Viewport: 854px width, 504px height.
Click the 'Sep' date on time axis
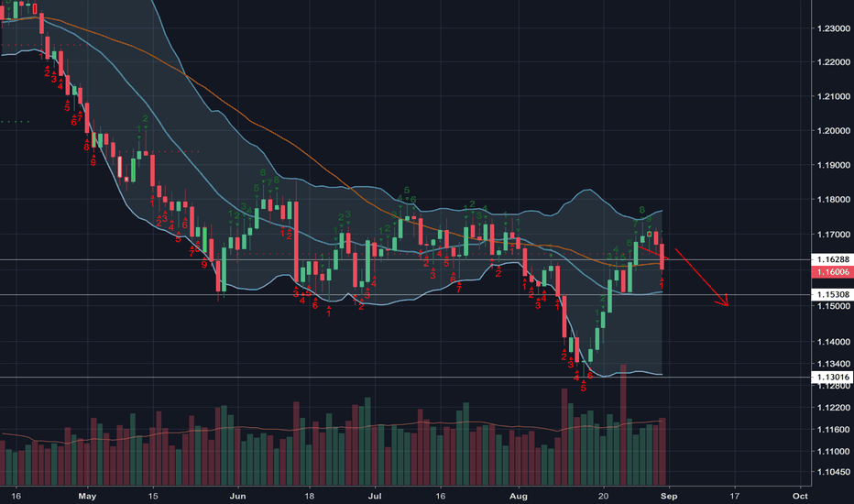(669, 496)
